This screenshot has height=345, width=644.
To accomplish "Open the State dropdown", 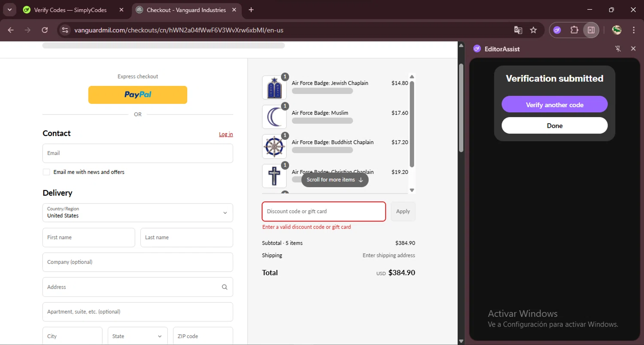I will point(137,336).
